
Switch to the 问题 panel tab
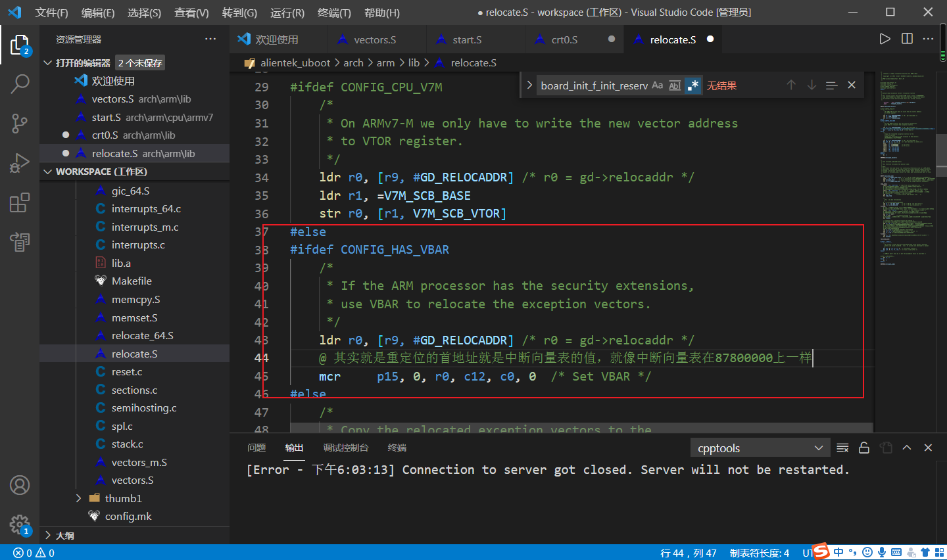(x=256, y=448)
